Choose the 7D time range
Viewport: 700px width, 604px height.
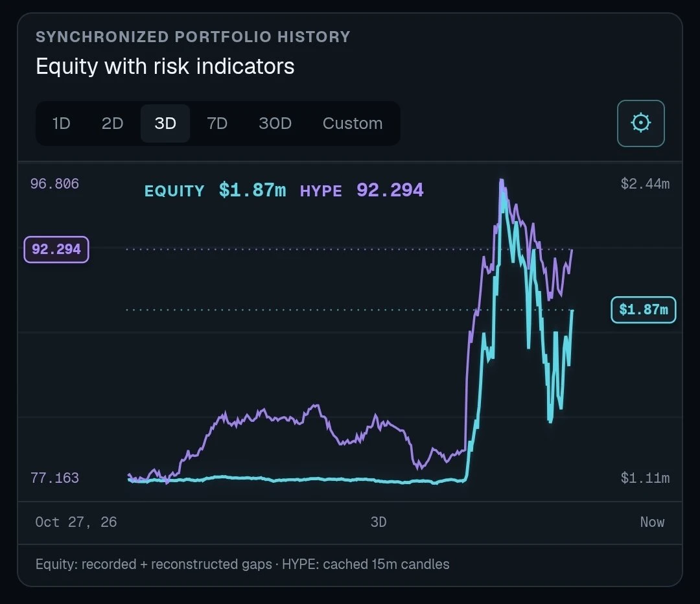[217, 123]
